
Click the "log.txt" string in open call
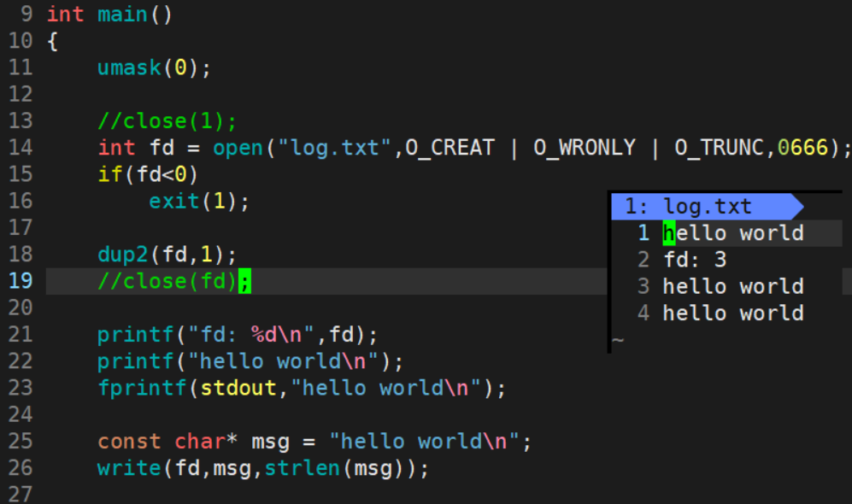click(x=334, y=148)
